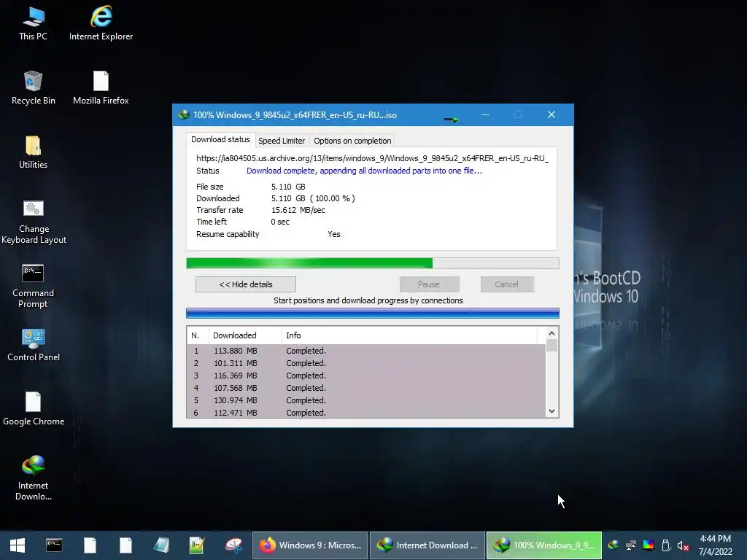The width and height of the screenshot is (747, 560).
Task: Launch Internet Explorer desktop shortcut
Action: pyautogui.click(x=101, y=24)
